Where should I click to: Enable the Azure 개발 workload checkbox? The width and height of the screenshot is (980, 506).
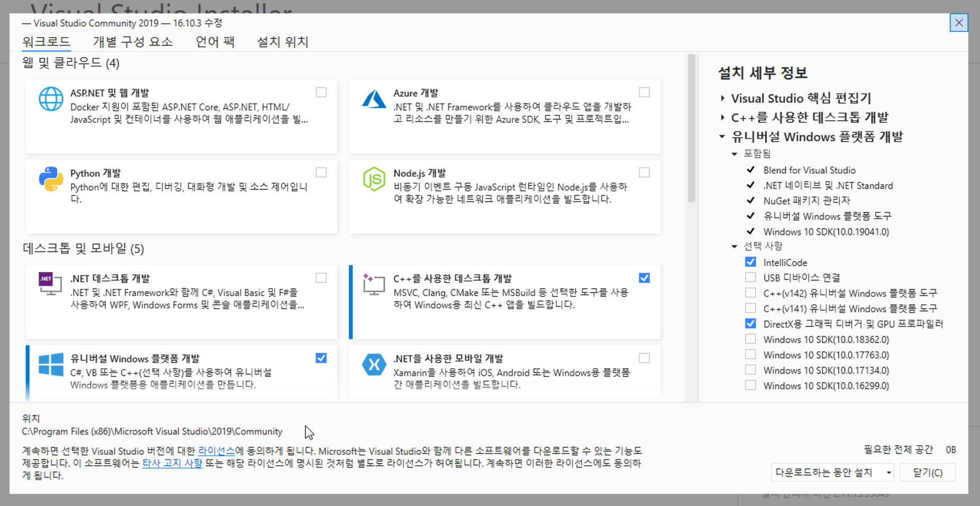(x=644, y=93)
